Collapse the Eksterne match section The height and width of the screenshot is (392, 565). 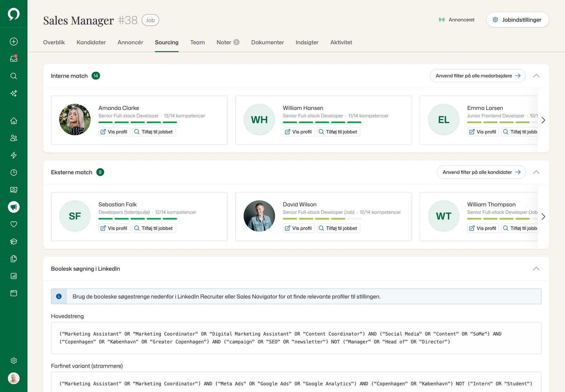[536, 172]
